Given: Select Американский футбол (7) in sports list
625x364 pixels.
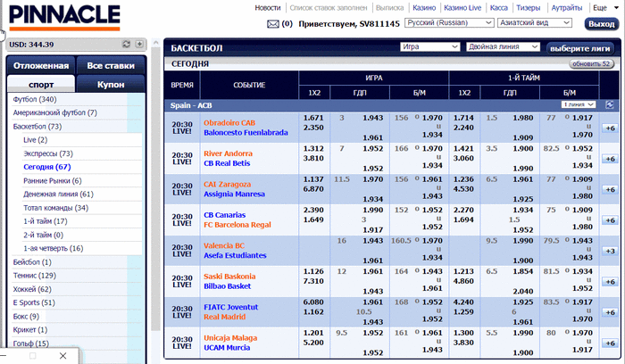Looking at the screenshot, I should [x=55, y=112].
